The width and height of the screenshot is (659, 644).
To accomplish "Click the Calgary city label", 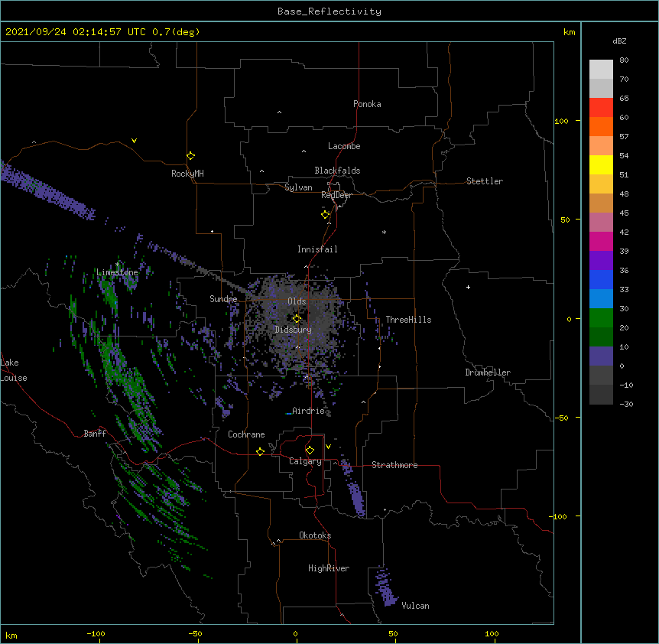I will pos(305,461).
